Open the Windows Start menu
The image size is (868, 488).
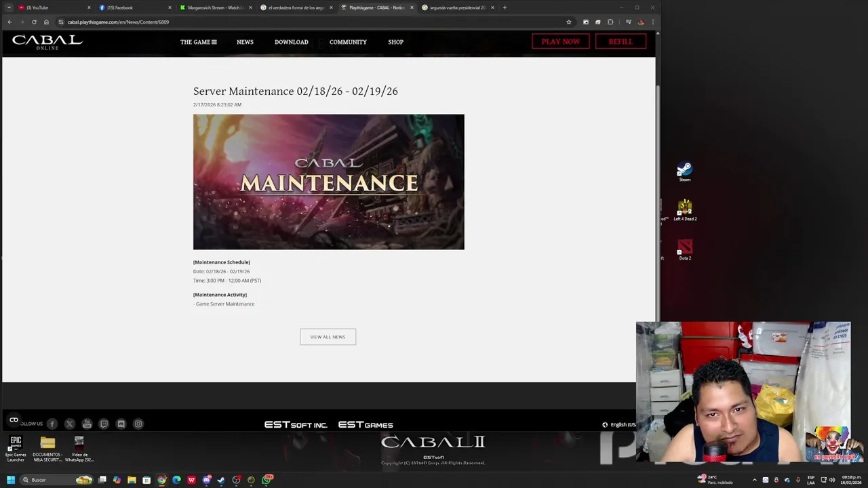click(x=11, y=480)
